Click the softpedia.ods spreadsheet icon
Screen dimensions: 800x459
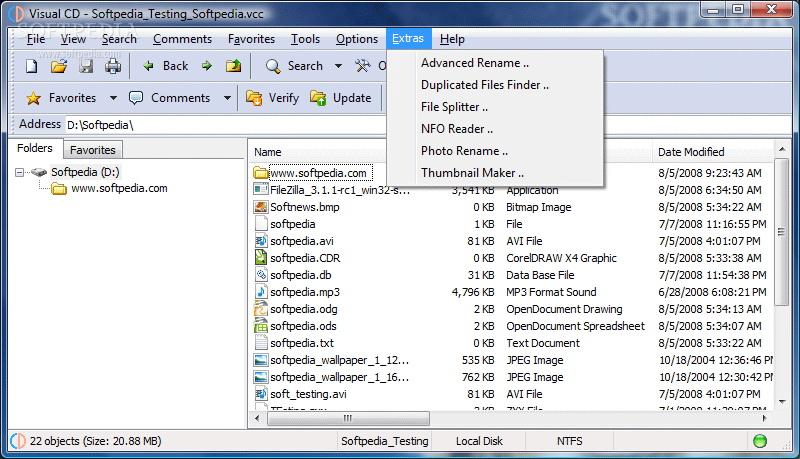[x=261, y=326]
